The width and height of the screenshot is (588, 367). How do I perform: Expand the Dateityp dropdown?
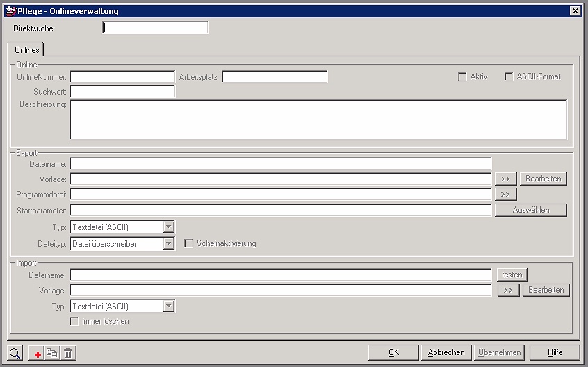click(x=168, y=243)
